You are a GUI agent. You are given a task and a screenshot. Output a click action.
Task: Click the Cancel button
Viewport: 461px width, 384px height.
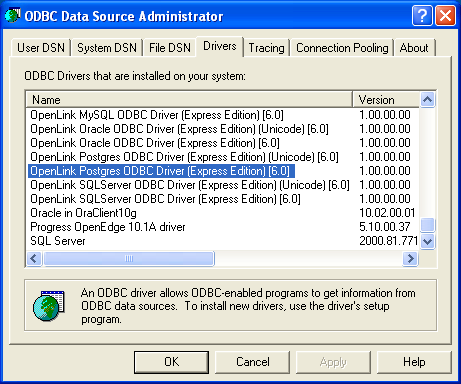pyautogui.click(x=253, y=362)
